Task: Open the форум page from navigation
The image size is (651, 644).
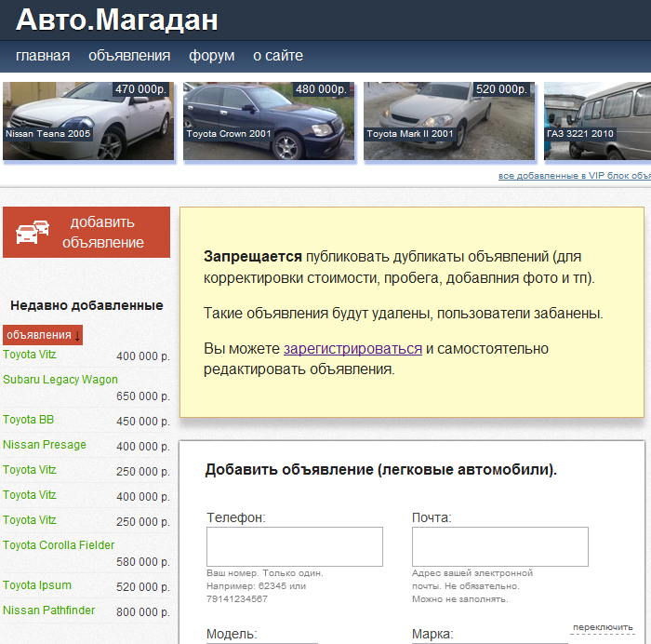Action: 212,56
